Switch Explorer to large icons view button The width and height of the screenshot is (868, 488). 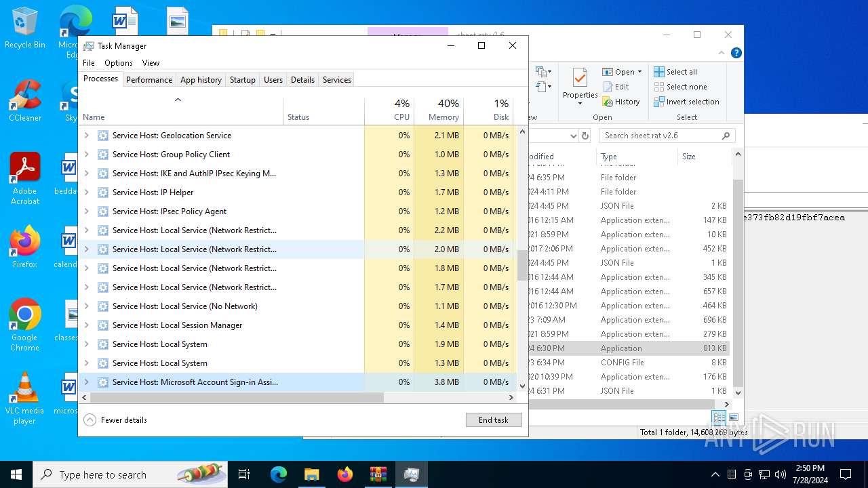(x=733, y=418)
